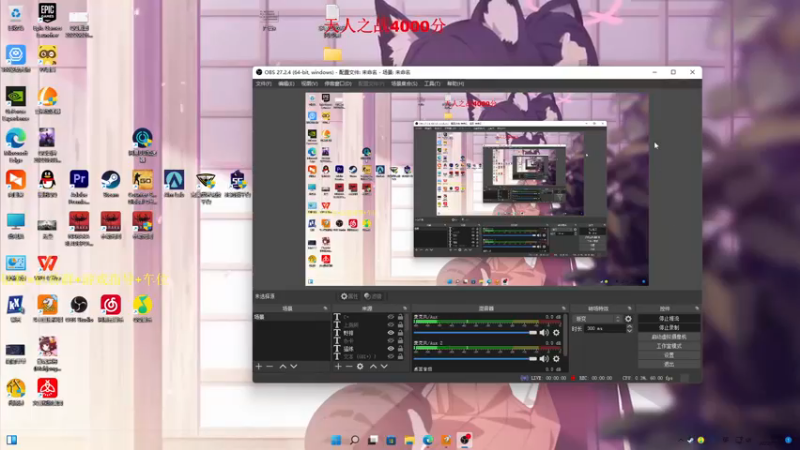Move source down in Sources toolbar
Viewport: 800px width, 450px height.
click(384, 366)
